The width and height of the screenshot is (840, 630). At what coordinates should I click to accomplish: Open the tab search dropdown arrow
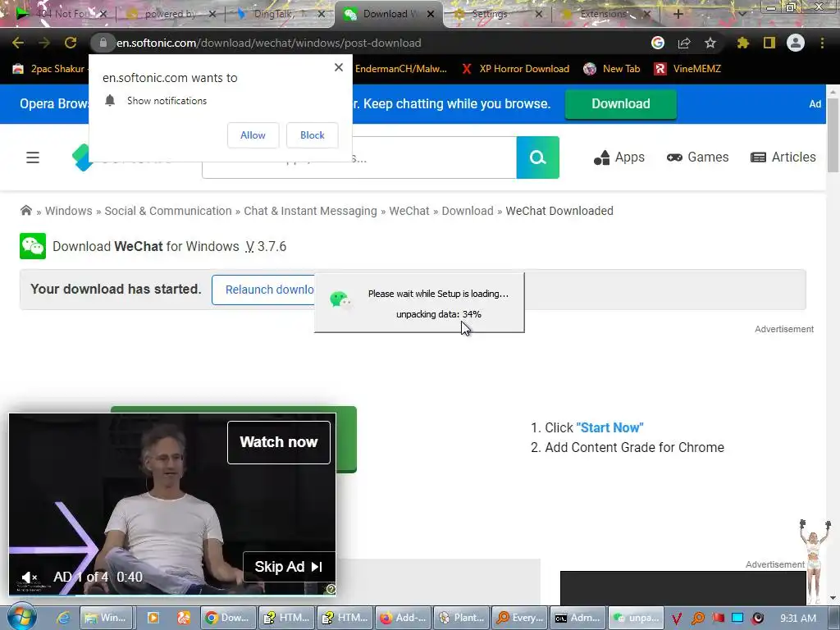(742, 14)
